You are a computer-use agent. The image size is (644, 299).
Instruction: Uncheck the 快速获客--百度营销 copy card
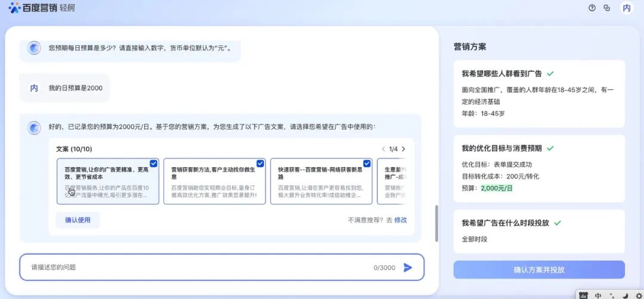coord(367,164)
